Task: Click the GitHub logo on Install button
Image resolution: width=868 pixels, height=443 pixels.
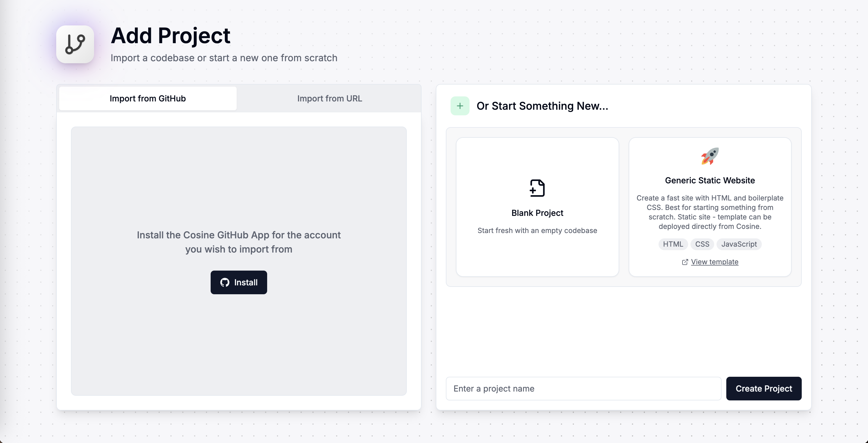Action: coord(225,282)
